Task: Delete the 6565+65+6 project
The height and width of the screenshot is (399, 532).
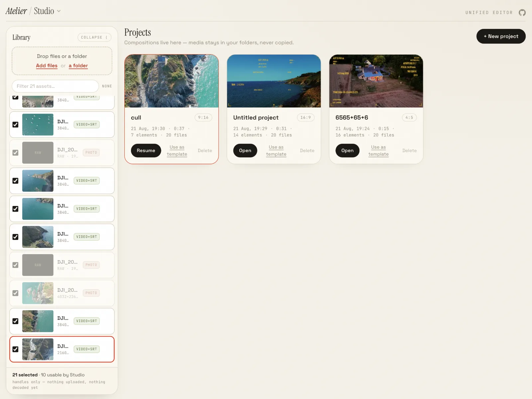Action: point(409,150)
